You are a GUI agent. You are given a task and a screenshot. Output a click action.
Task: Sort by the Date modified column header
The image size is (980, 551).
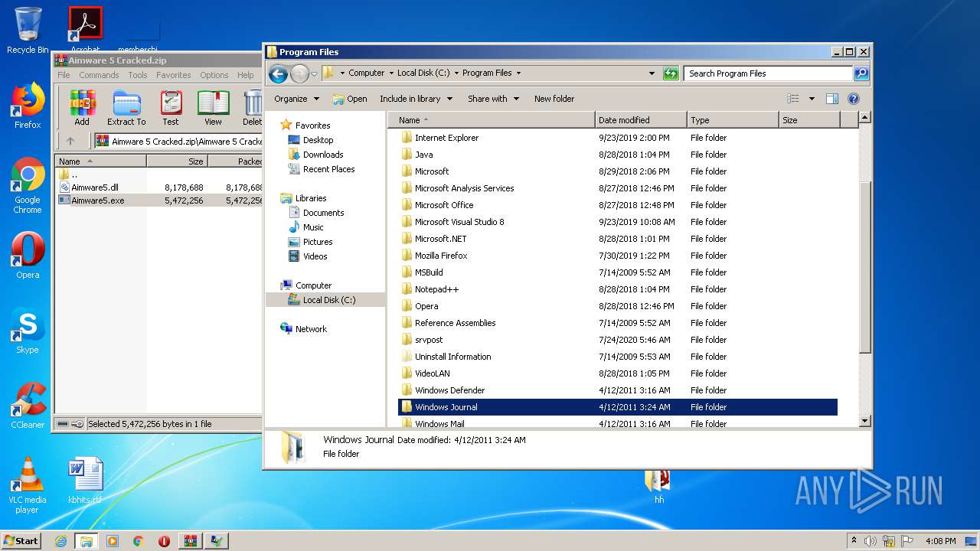(x=640, y=120)
